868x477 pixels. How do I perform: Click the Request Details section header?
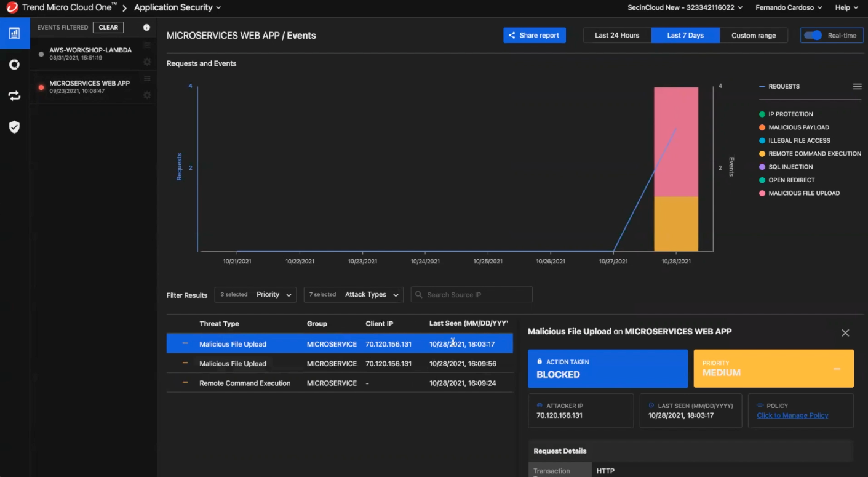[x=691, y=451]
